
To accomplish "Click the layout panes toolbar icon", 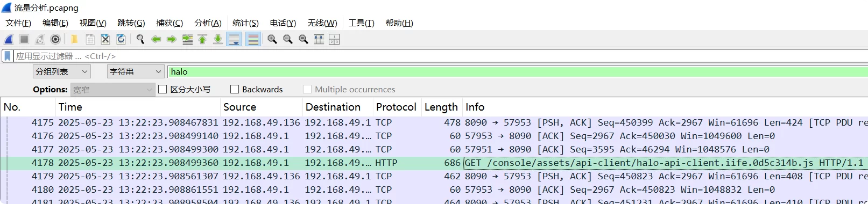I will point(334,39).
